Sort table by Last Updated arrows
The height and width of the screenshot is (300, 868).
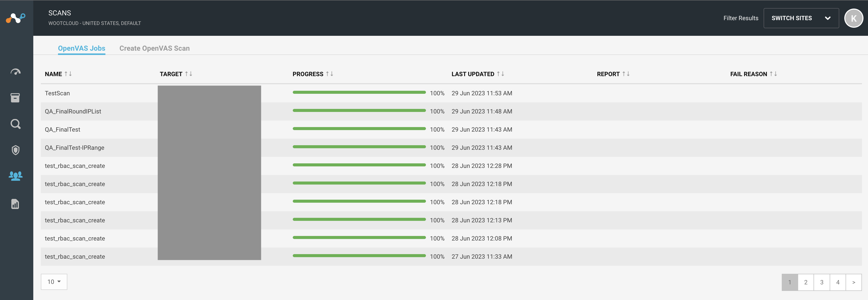click(500, 74)
